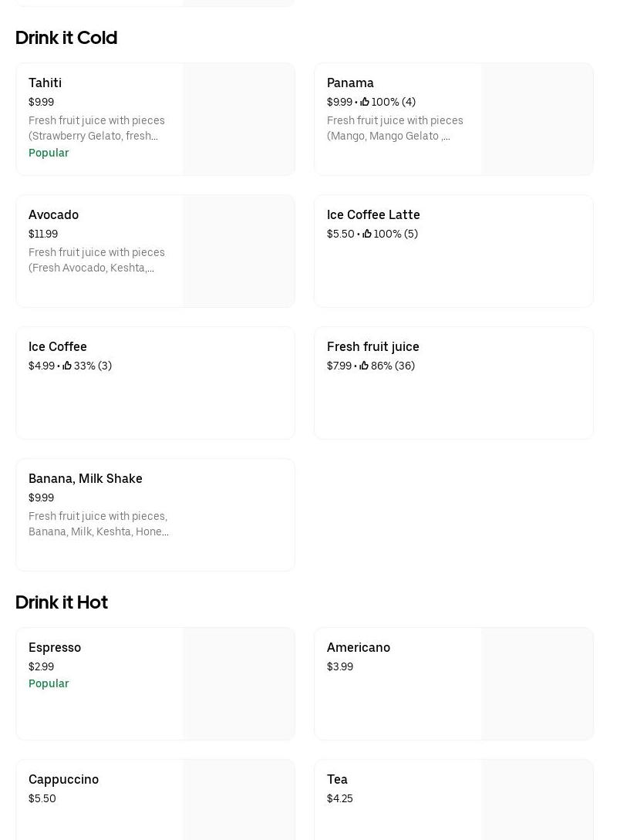Open the Tahiti drink item
This screenshot has height=840, width=620.
coord(45,83)
